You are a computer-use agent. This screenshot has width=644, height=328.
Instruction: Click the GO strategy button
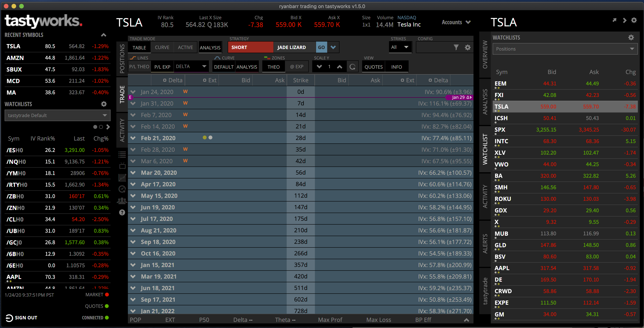tap(321, 47)
